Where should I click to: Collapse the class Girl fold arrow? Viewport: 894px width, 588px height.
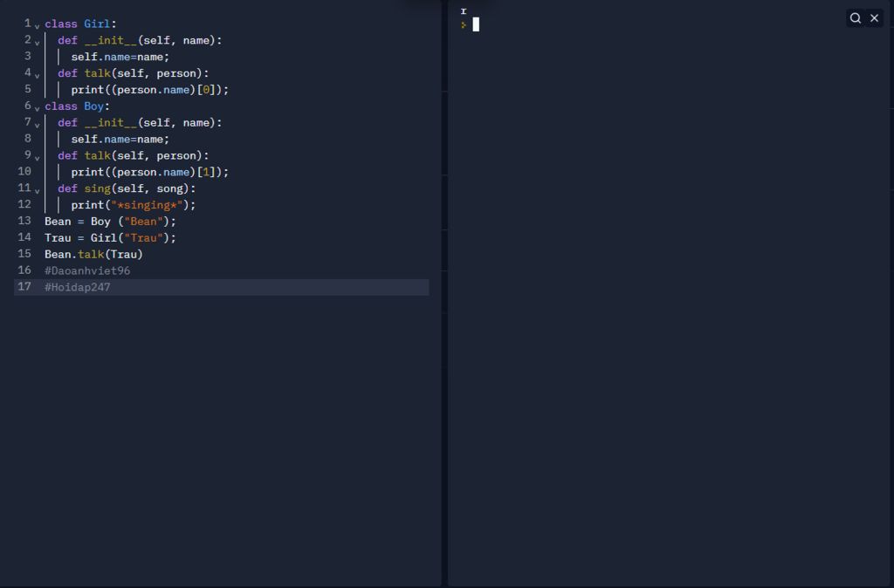pos(37,26)
